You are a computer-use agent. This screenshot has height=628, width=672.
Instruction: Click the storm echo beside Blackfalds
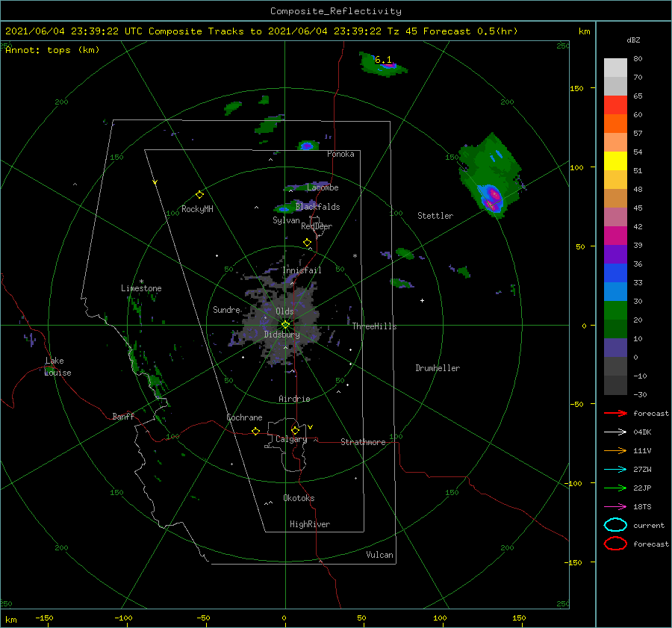(x=284, y=209)
